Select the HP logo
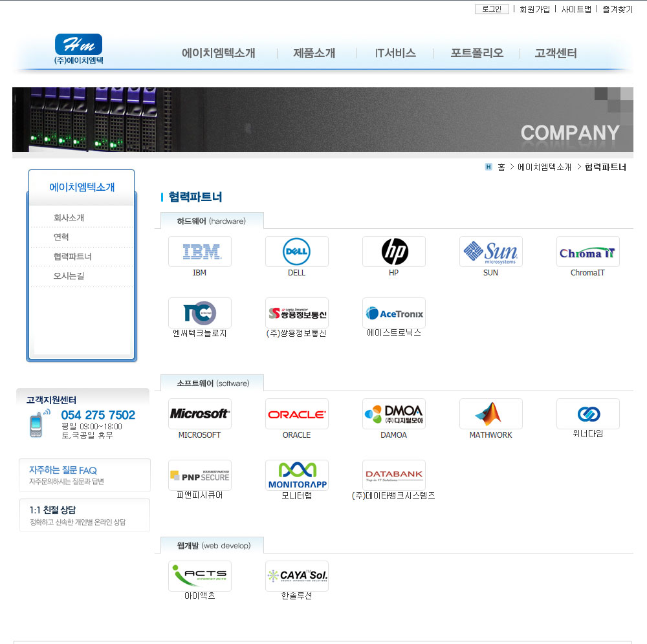Screen dimensions: 647x644 pos(393,252)
